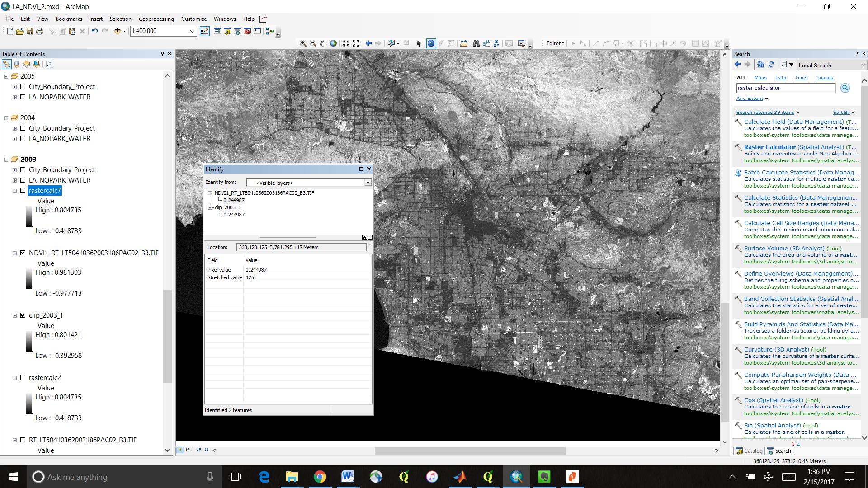This screenshot has width=868, height=488.
Task: List layers by selection in TOC
Action: coord(37,64)
